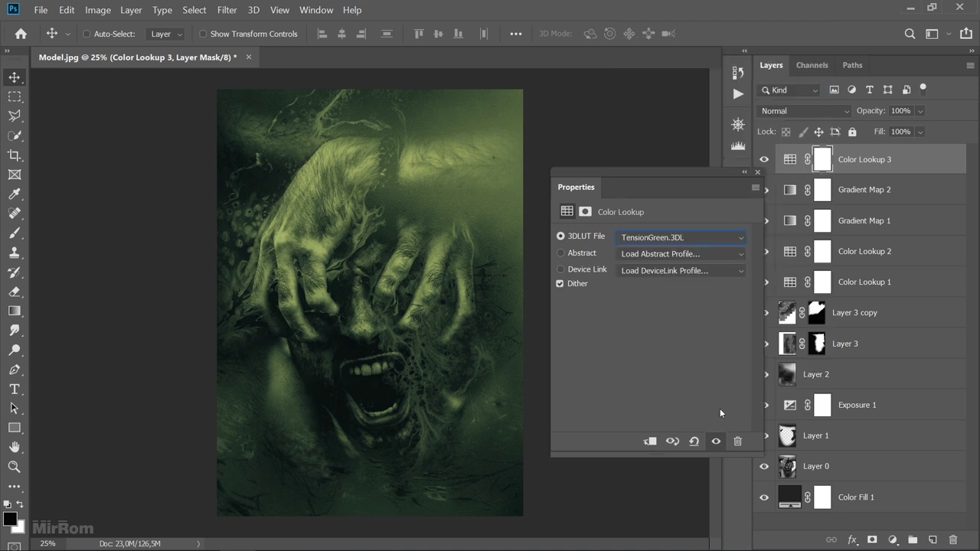Click the foreground color swatch

point(10,520)
